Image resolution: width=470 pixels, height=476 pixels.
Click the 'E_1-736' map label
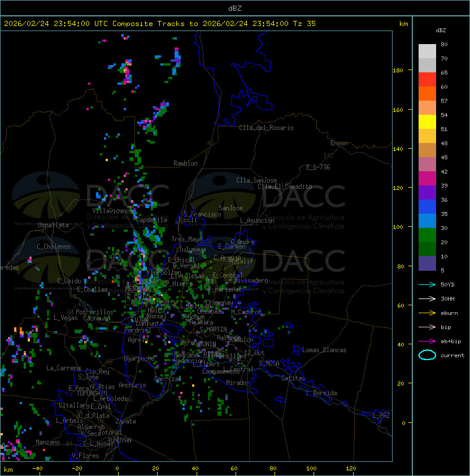tap(318, 167)
